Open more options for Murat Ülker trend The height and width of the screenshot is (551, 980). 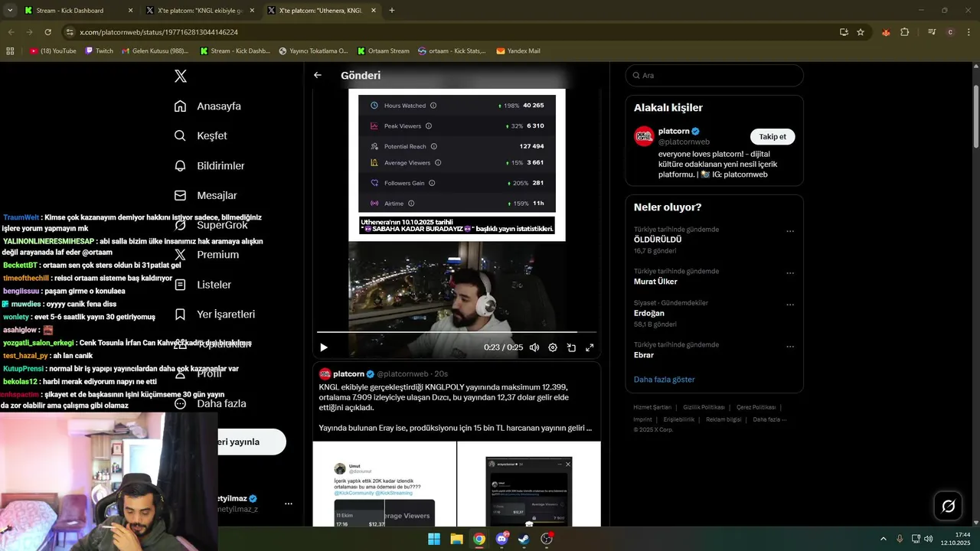tap(790, 273)
